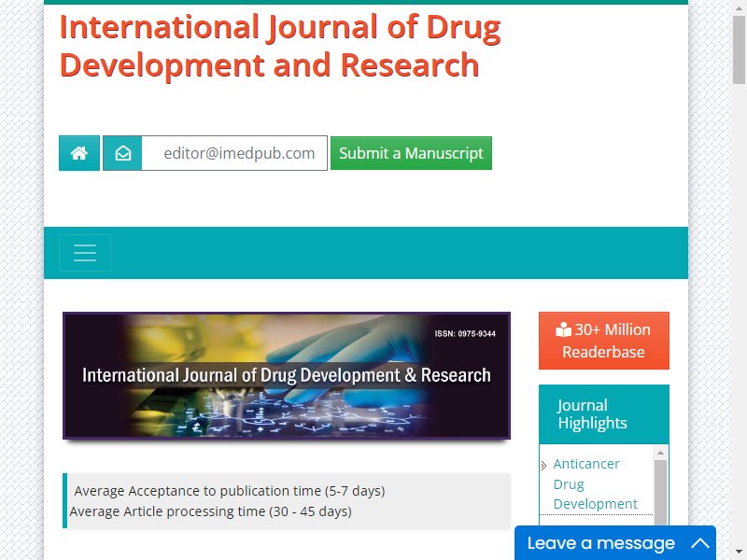Click the Journal Highlights list scrollbar thumb
The width and height of the screenshot is (747, 560).
pyautogui.click(x=660, y=493)
